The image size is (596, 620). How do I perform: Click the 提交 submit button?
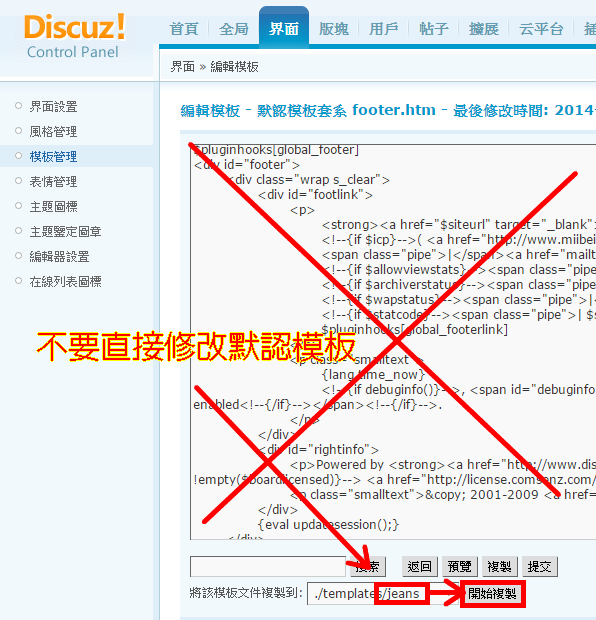[x=540, y=567]
